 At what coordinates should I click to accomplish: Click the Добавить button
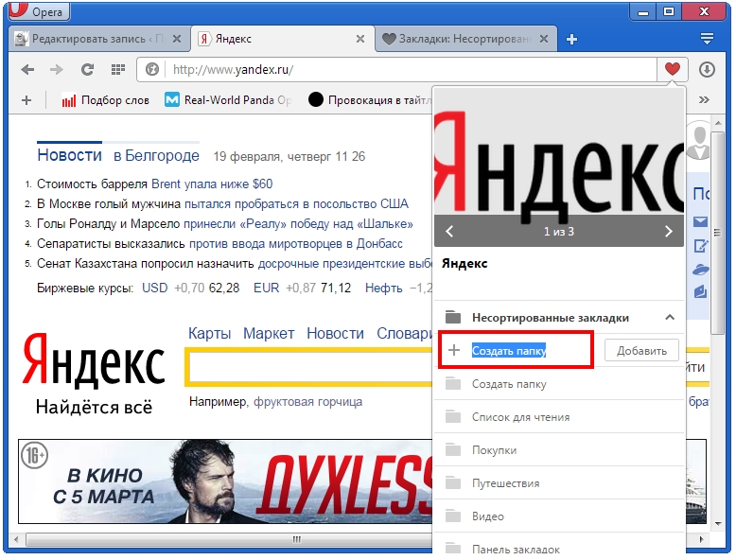tap(641, 351)
